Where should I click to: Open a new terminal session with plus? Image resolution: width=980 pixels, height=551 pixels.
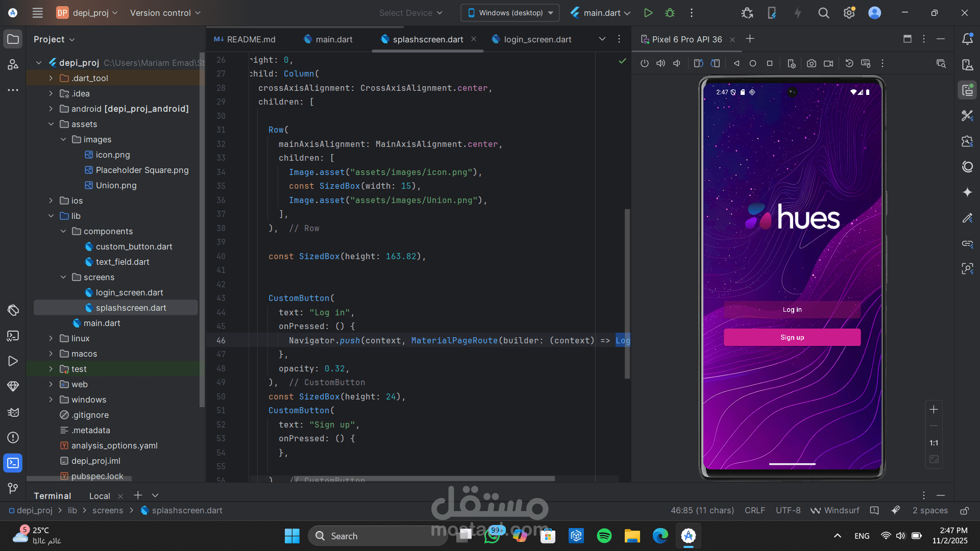[x=138, y=495]
